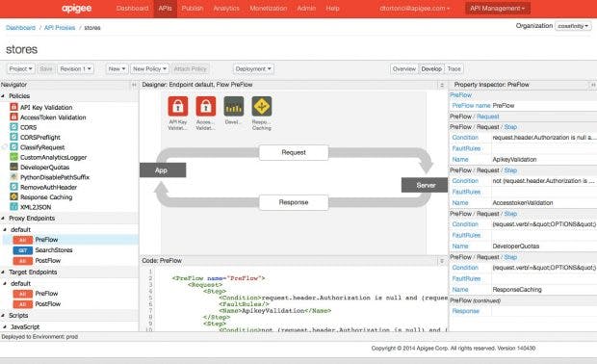Switch to the Overview tab

pos(404,69)
